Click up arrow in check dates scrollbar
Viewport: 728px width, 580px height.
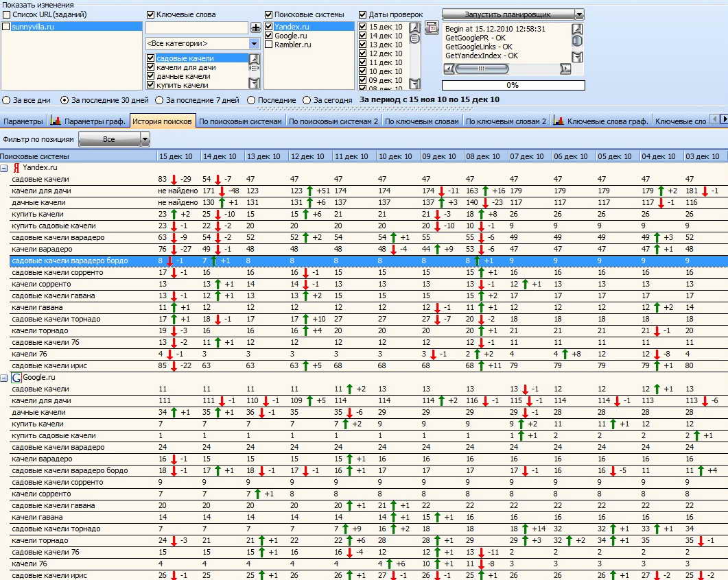coord(414,27)
